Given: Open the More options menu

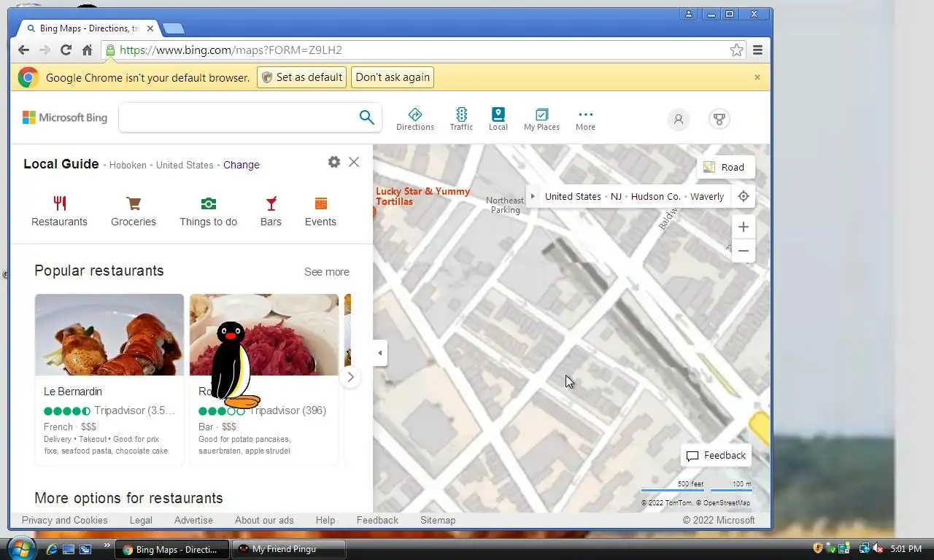Looking at the screenshot, I should click(585, 120).
